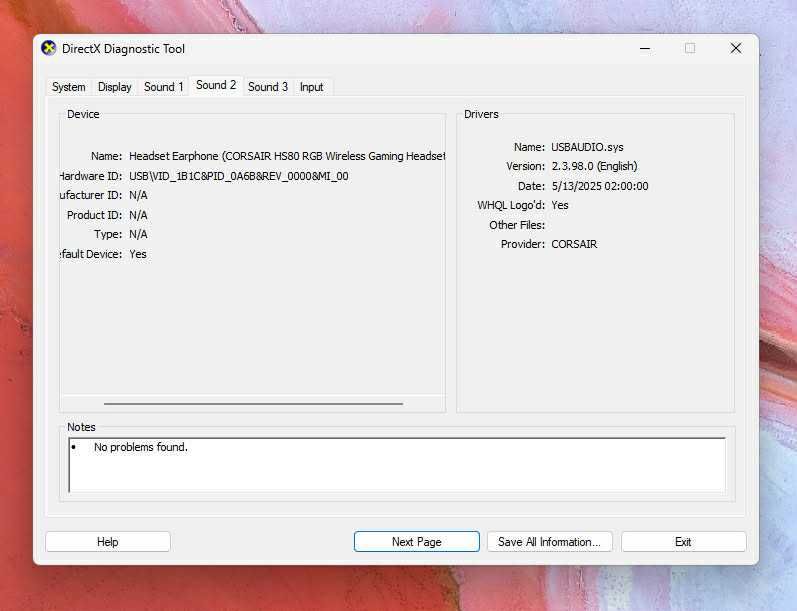The image size is (797, 611).
Task: Click the Type N/A value
Action: [x=138, y=234]
